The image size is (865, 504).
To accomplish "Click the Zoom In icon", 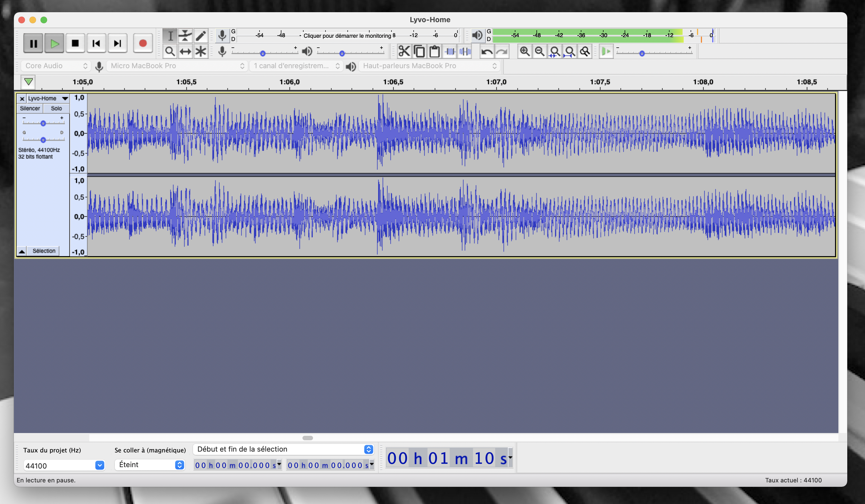I will pyautogui.click(x=525, y=52).
